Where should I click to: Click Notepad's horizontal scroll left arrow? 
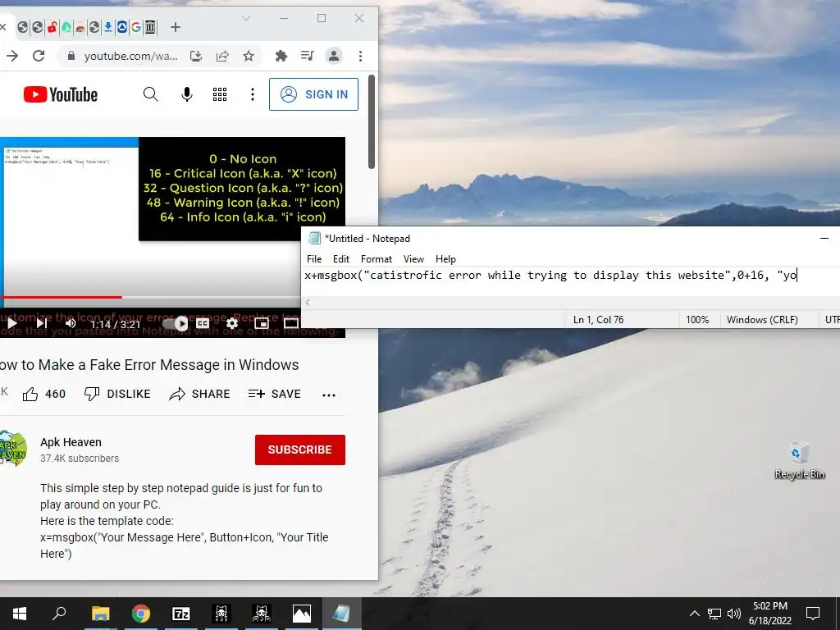(308, 302)
